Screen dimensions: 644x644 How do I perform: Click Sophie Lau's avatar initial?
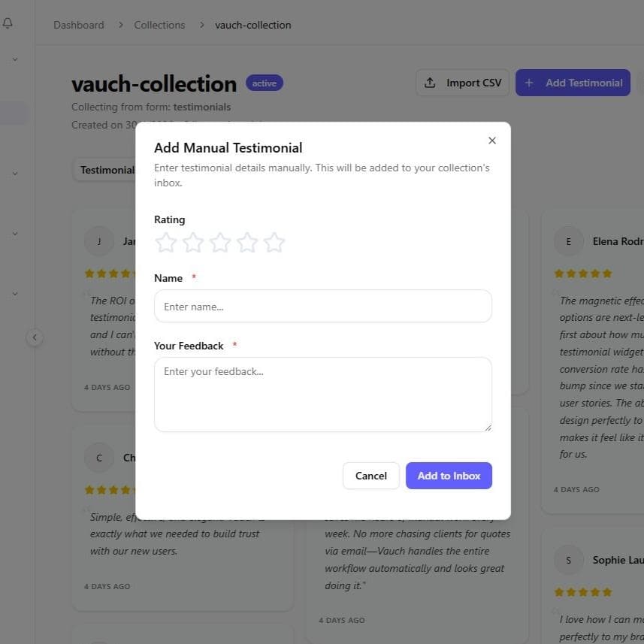tap(569, 560)
